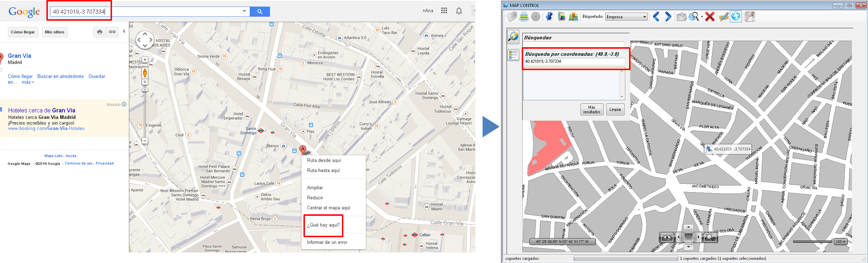Viewport: 868px width, 263px height.
Task: Select '¿Qué hay aquí?' from context menu
Action: [x=323, y=225]
